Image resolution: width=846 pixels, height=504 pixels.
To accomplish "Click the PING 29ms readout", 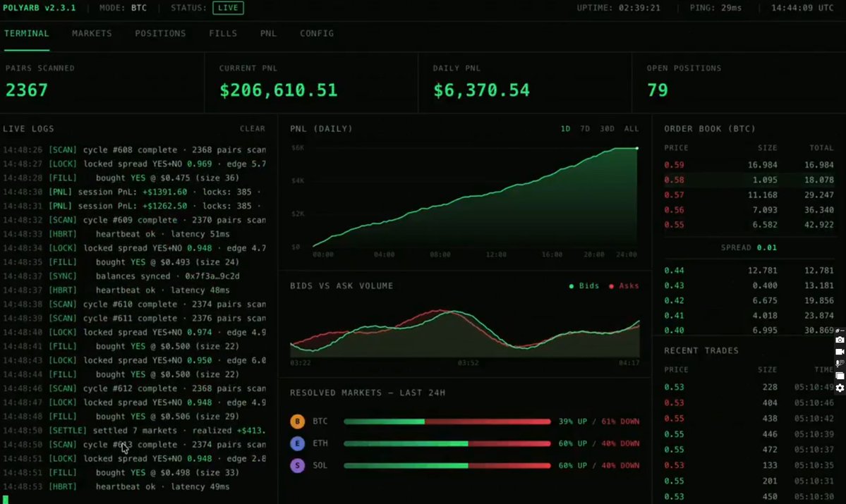I will (715, 8).
